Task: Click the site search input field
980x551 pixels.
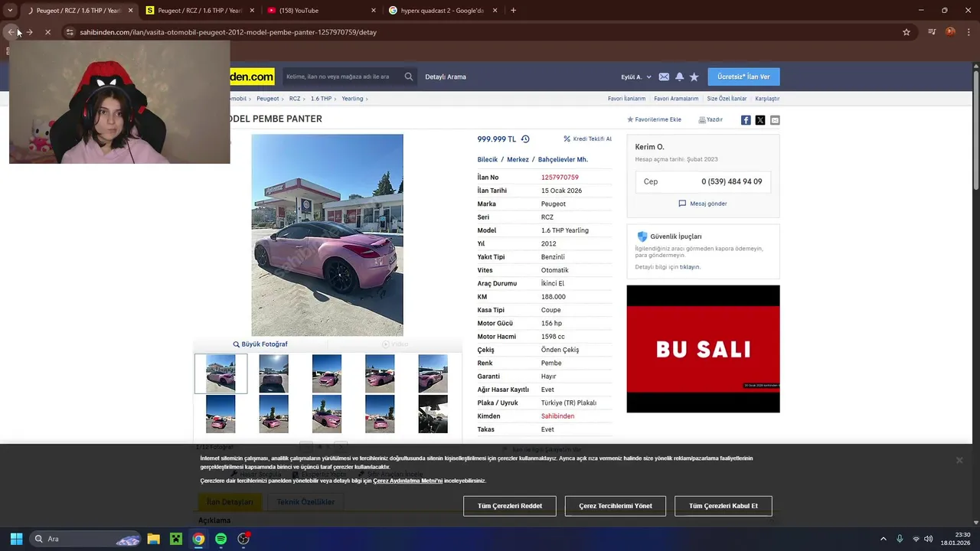Action: (343, 77)
